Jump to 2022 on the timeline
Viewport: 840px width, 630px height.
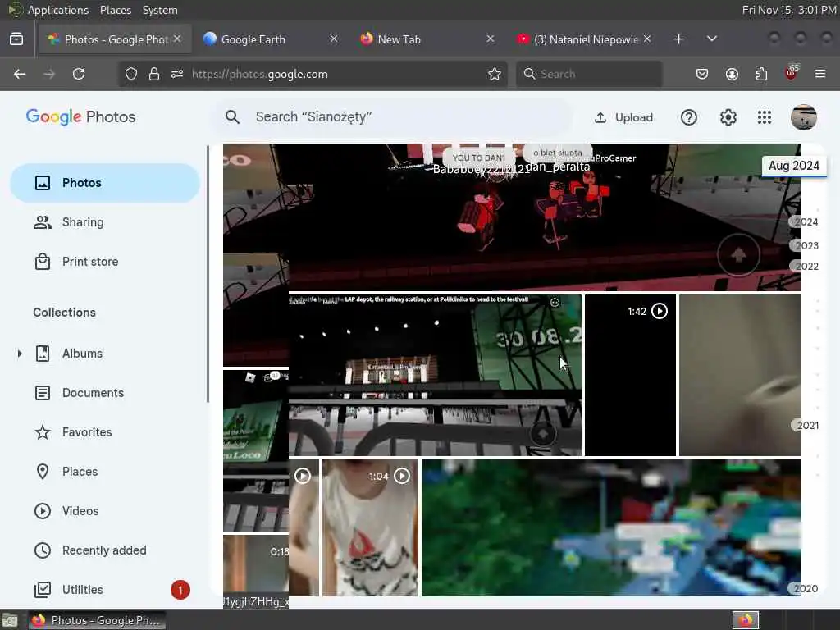805,267
